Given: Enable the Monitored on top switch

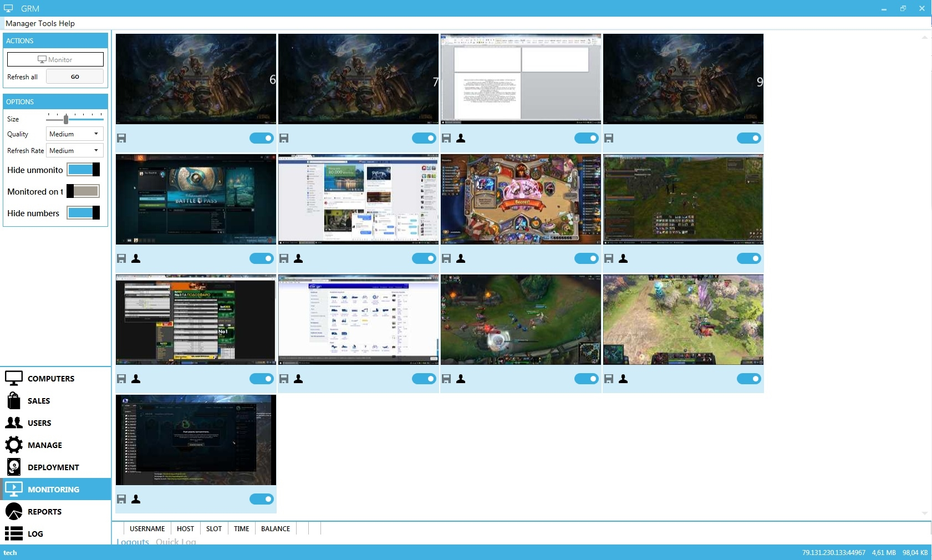Looking at the screenshot, I should point(83,191).
